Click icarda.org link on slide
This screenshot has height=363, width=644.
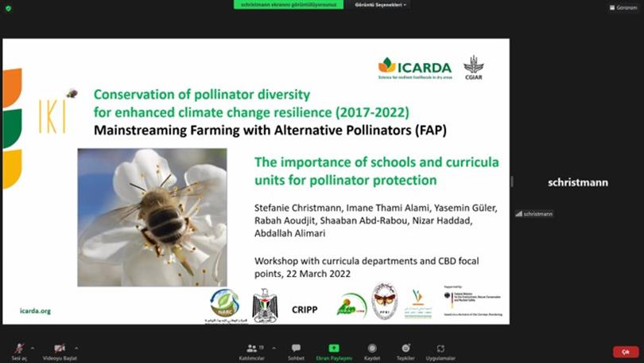click(x=35, y=310)
